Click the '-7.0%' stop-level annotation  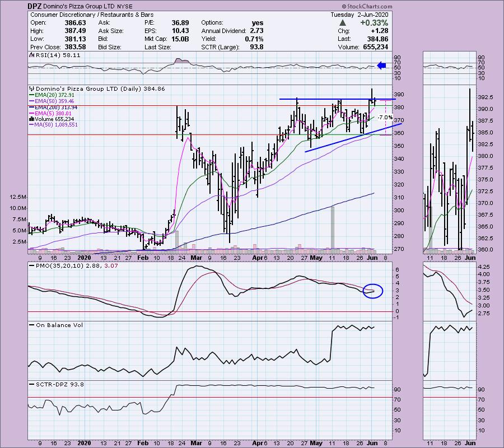tap(385, 118)
